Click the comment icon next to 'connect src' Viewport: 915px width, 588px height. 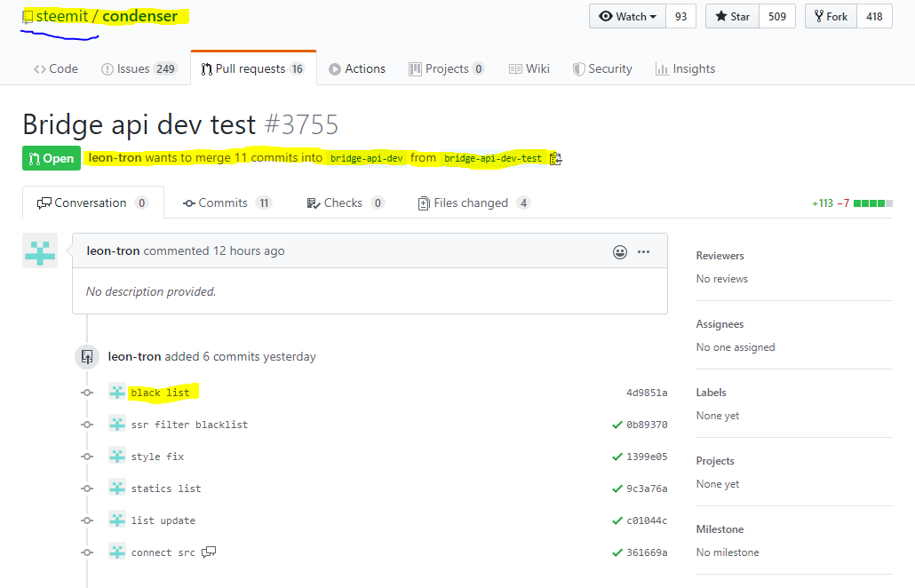click(209, 552)
